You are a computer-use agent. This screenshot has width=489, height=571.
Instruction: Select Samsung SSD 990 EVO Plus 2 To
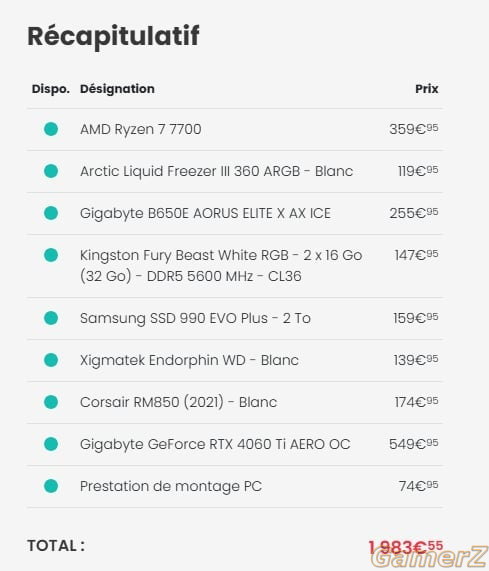click(x=195, y=318)
